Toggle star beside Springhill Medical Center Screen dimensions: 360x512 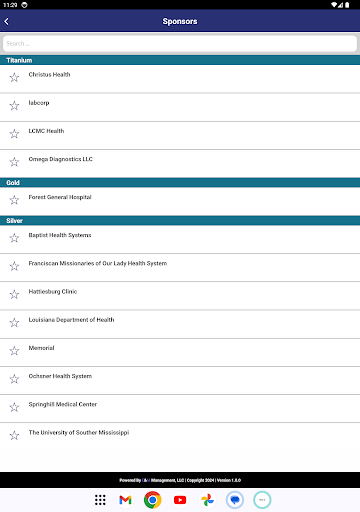click(x=14, y=407)
